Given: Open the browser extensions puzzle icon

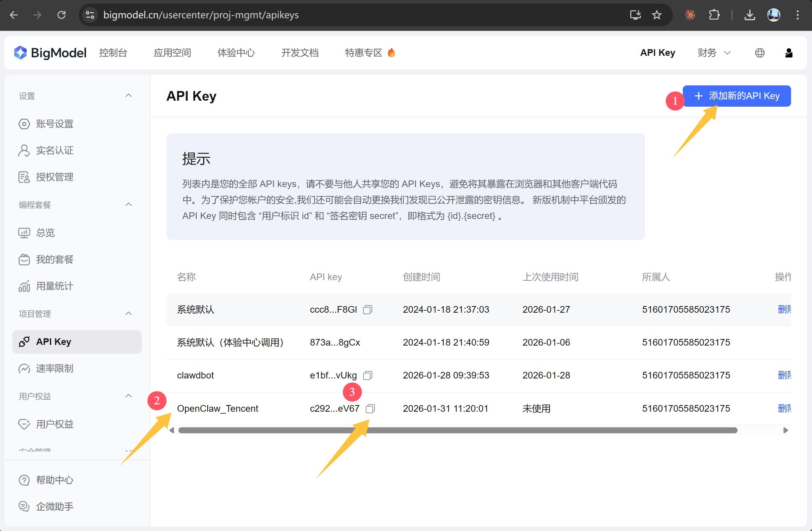Looking at the screenshot, I should 714,15.
